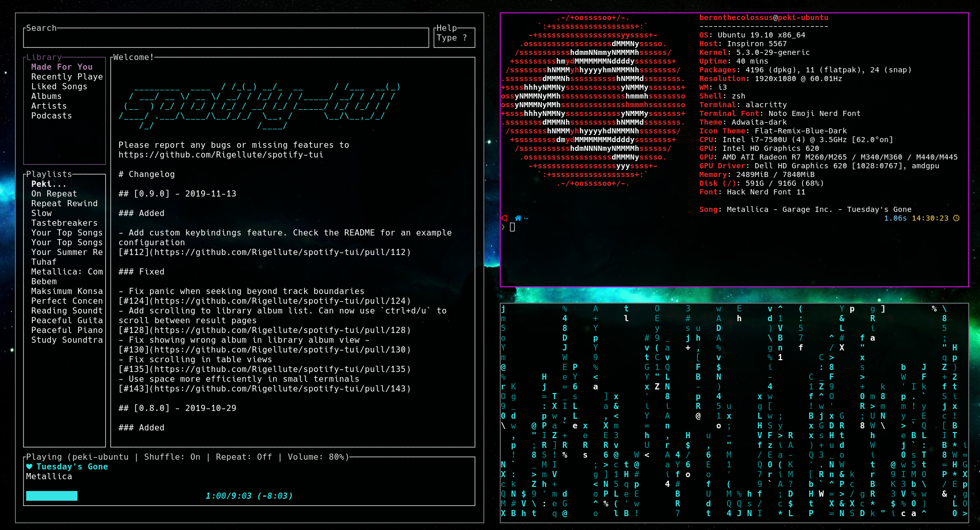Image resolution: width=980 pixels, height=530 pixels.
Task: Open Liked Songs in Library
Action: tap(60, 87)
